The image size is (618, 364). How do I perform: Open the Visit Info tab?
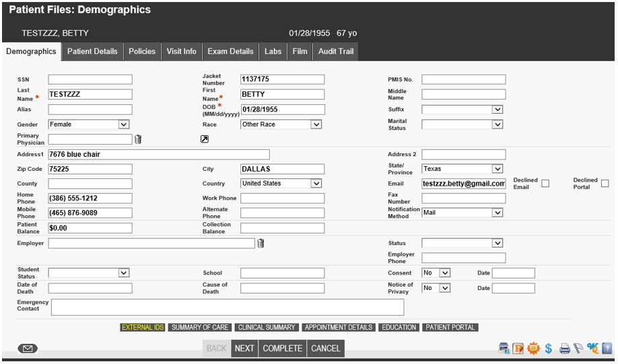coord(181,52)
